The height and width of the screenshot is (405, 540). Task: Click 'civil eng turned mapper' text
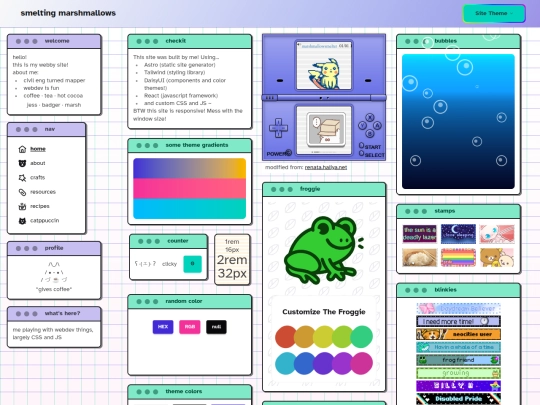pos(54,80)
